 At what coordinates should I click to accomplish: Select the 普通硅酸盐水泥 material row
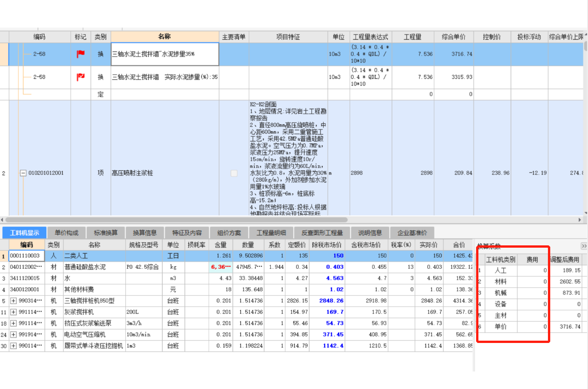[x=236, y=267]
